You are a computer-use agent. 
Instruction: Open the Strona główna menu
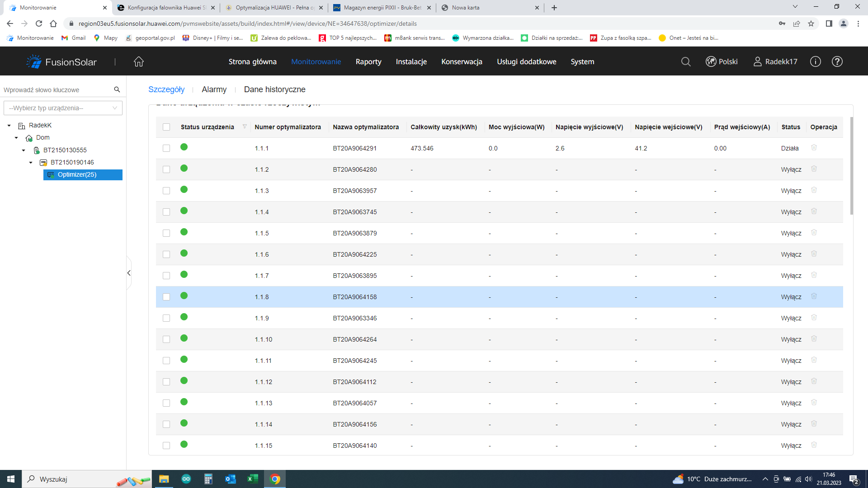pos(252,61)
